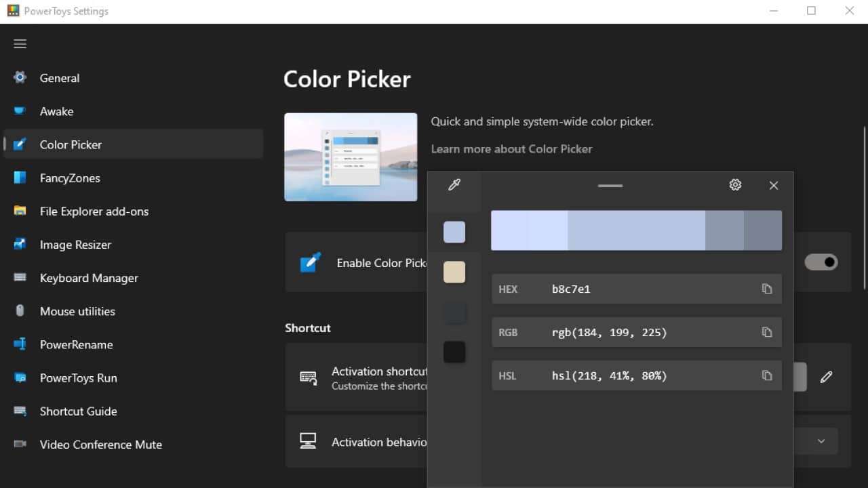The height and width of the screenshot is (488, 868).
Task: Click the hsl(218, 41%, 80%) value field
Action: tap(637, 375)
